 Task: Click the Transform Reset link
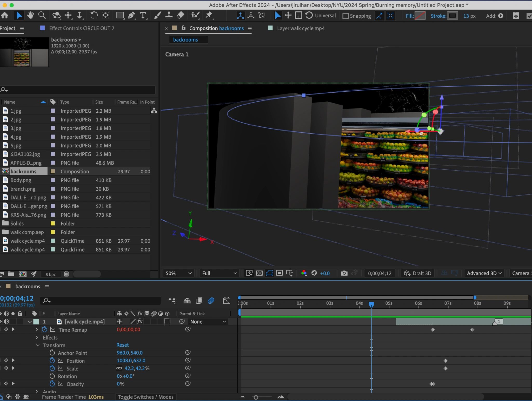[122, 345]
